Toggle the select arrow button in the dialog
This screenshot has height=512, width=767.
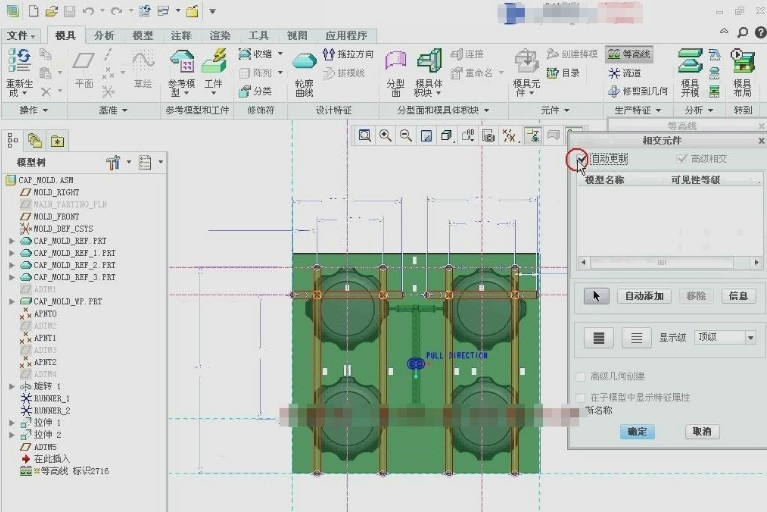[596, 296]
